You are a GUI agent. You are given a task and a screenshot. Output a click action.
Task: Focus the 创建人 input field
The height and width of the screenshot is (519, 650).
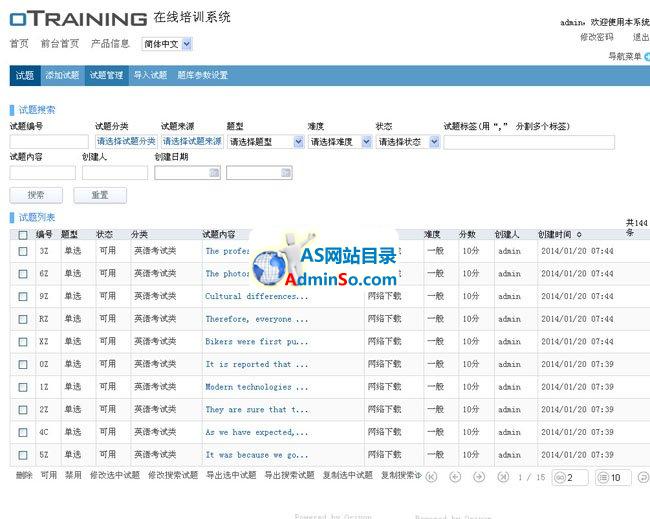coord(115,172)
